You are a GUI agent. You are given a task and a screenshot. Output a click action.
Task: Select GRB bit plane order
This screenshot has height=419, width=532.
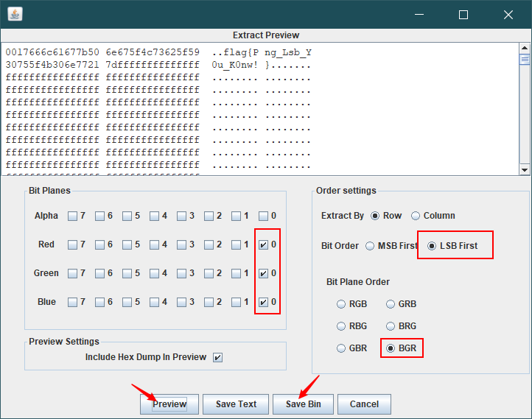click(x=391, y=304)
